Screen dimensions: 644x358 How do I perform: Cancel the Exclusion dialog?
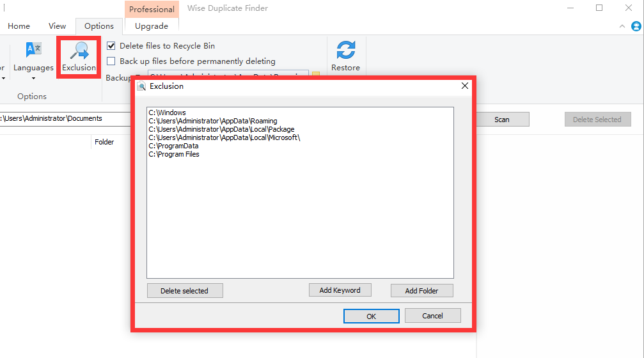(432, 316)
